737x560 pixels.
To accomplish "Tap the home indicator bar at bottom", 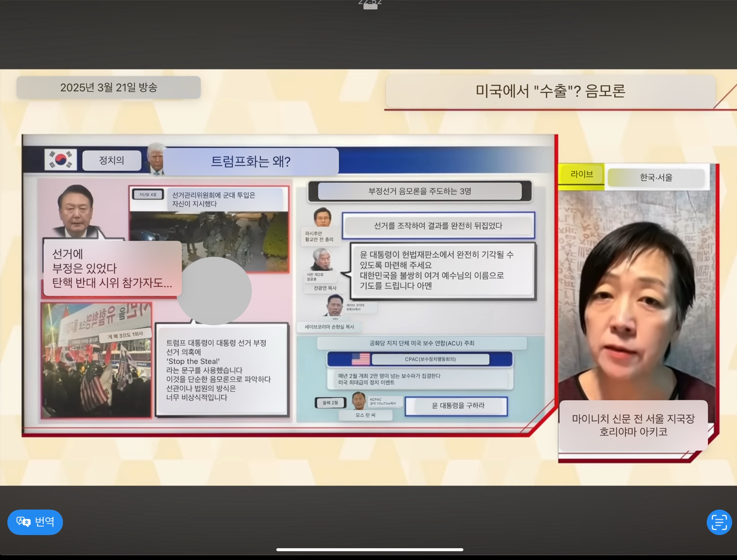I will coord(370,549).
